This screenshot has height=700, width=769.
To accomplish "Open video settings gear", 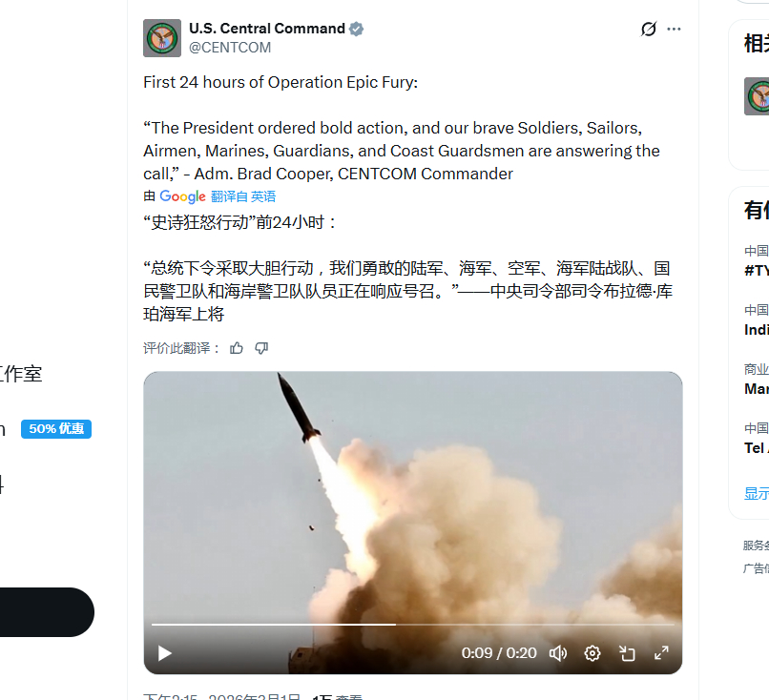I will tap(592, 653).
